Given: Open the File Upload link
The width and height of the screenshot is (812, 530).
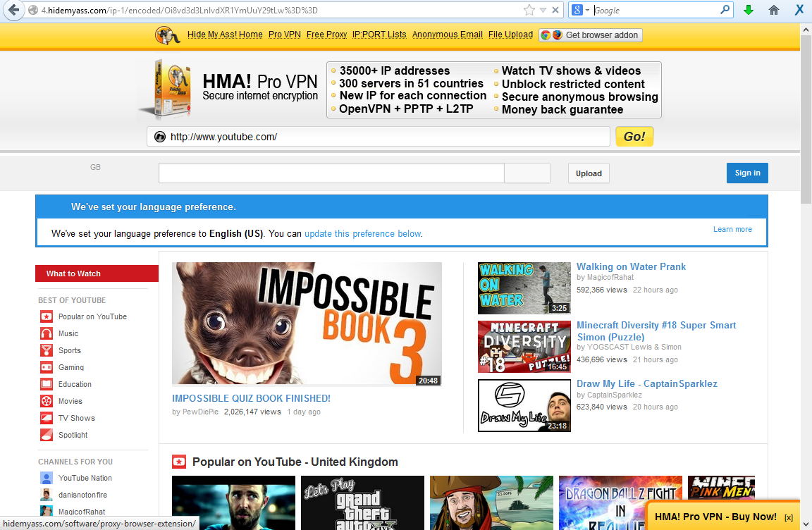Looking at the screenshot, I should 510,35.
